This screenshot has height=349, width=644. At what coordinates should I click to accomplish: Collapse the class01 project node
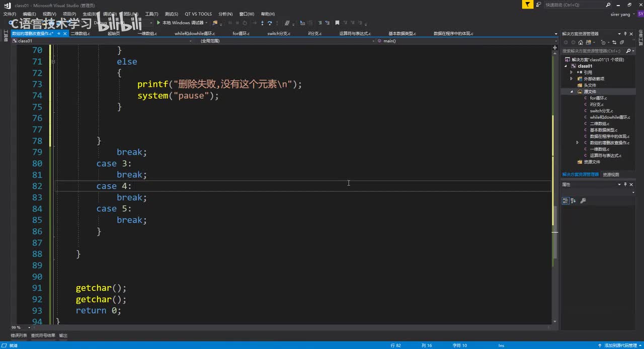[x=566, y=66]
